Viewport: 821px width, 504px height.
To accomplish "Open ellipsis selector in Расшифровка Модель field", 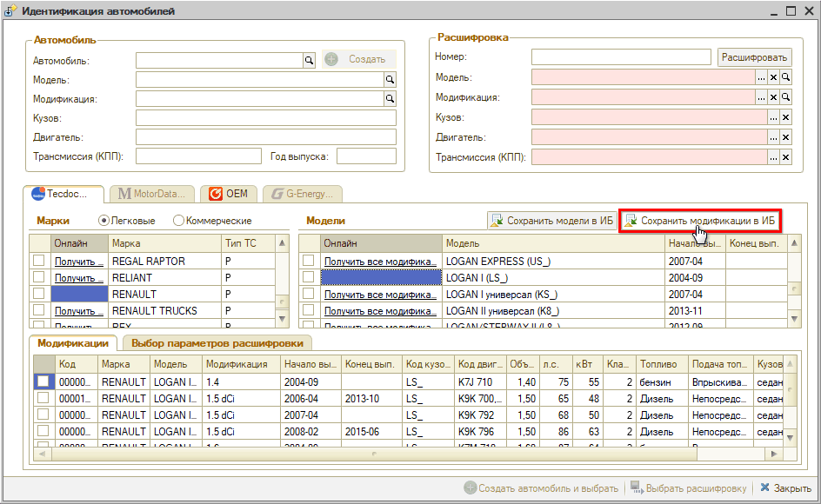I will tap(761, 78).
